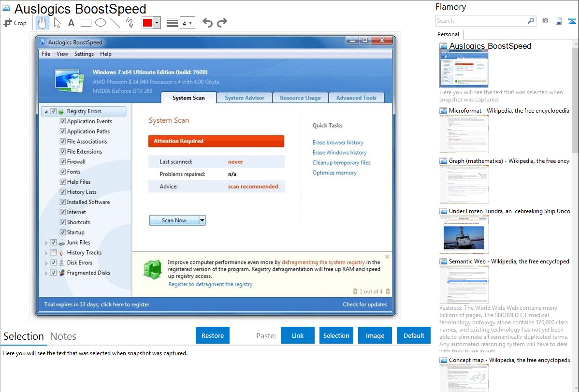
Task: Open the Microformat Wikipedia snapshot thumbnail
Action: pyautogui.click(x=464, y=134)
